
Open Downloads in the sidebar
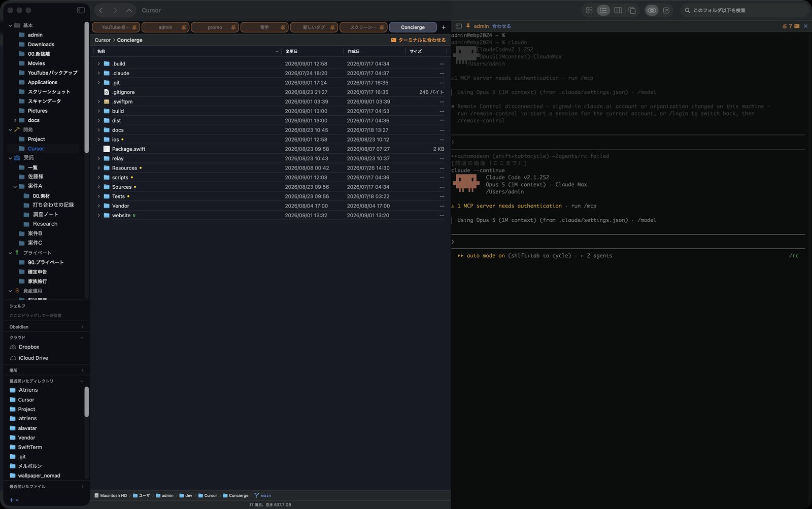click(41, 45)
